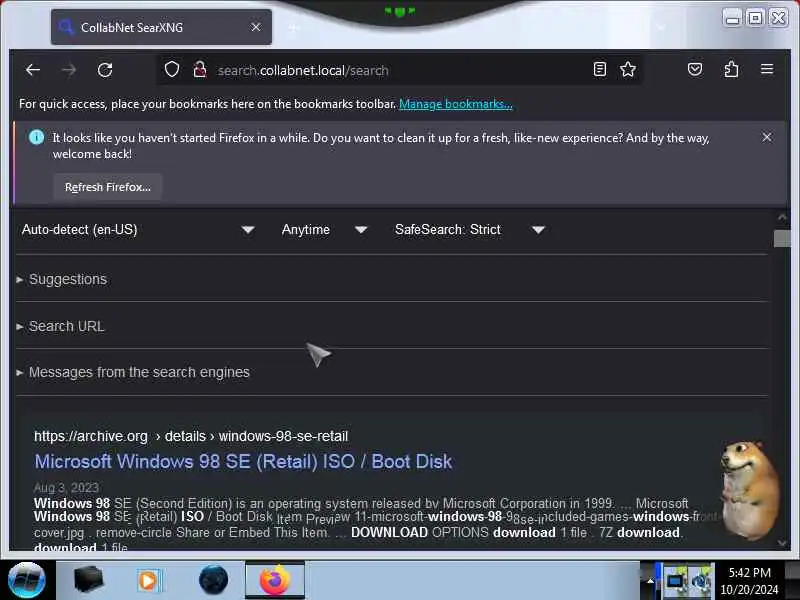Click the network monitor tray icon

point(676,581)
